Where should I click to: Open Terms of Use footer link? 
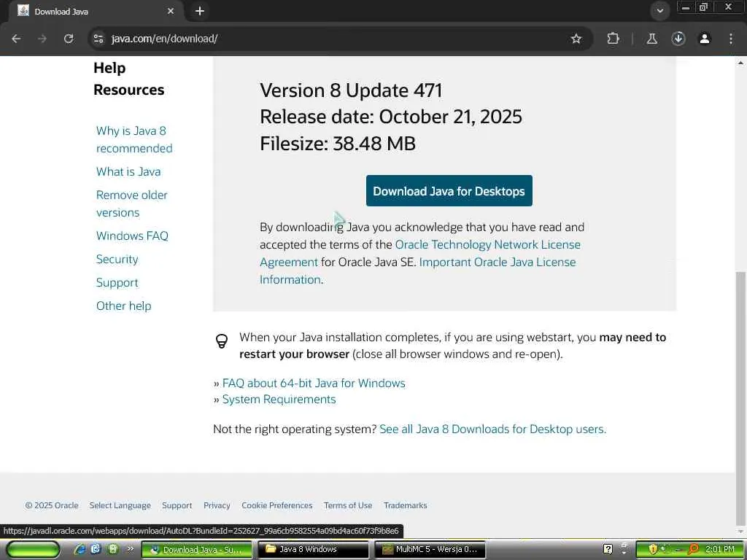(x=348, y=505)
